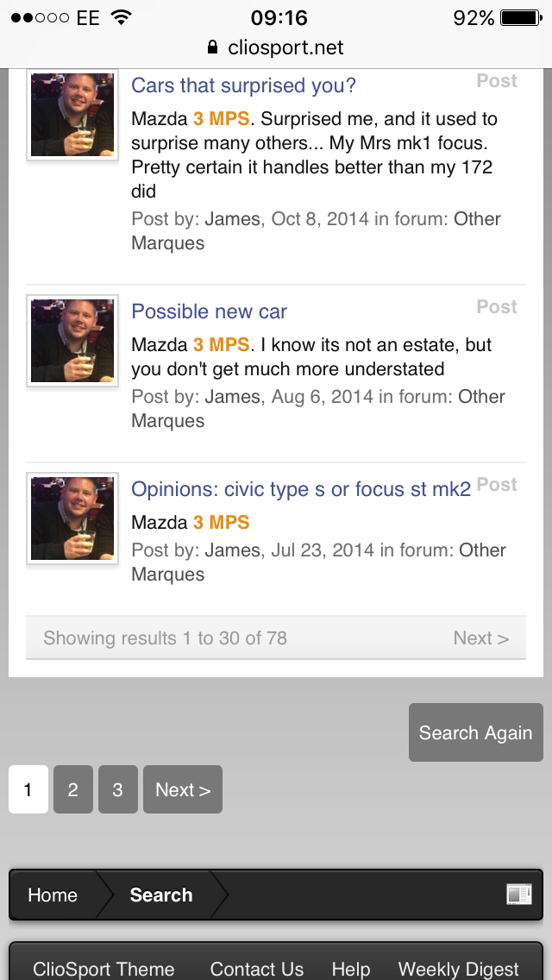Tap the padlock icon beside cliosport.net
The width and height of the screenshot is (552, 980).
(x=213, y=48)
